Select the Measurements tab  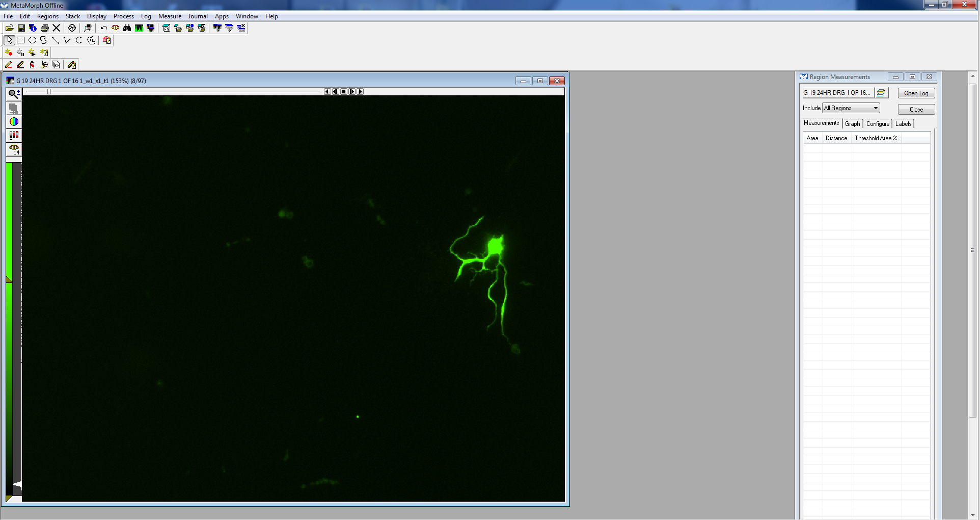[821, 123]
